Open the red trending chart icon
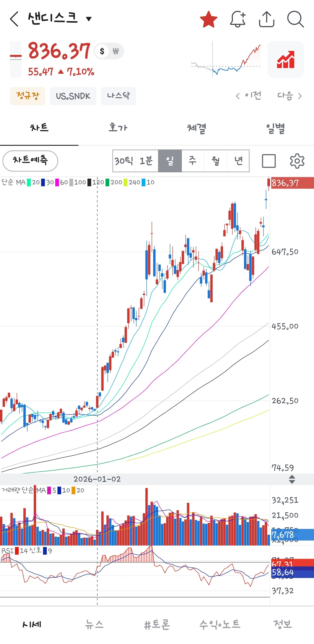 click(x=285, y=59)
